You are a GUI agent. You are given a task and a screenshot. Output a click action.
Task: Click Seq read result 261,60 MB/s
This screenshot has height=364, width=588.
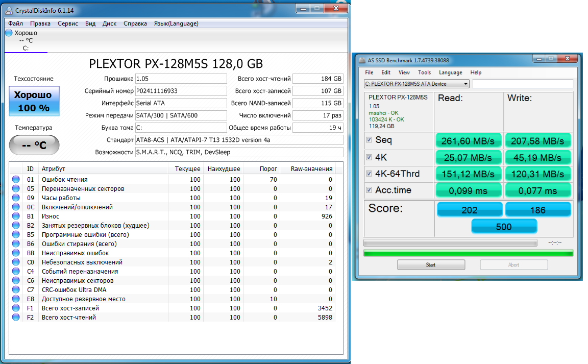(468, 141)
